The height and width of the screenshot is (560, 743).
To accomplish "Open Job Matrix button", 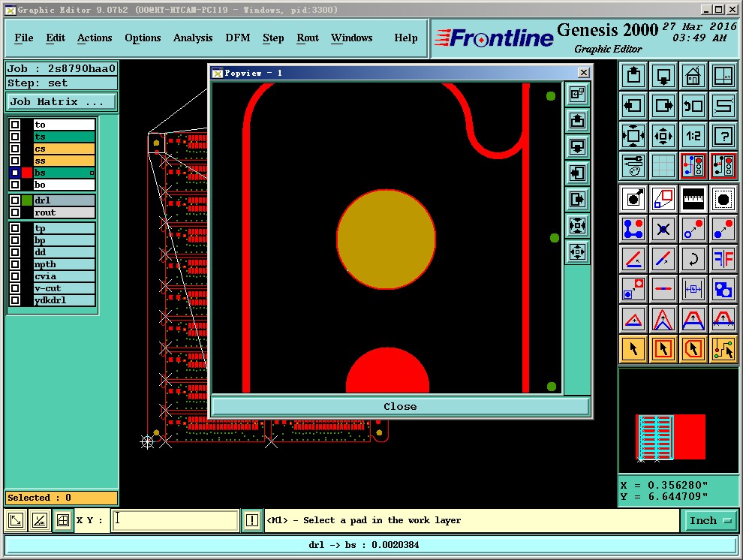I will pos(61,102).
